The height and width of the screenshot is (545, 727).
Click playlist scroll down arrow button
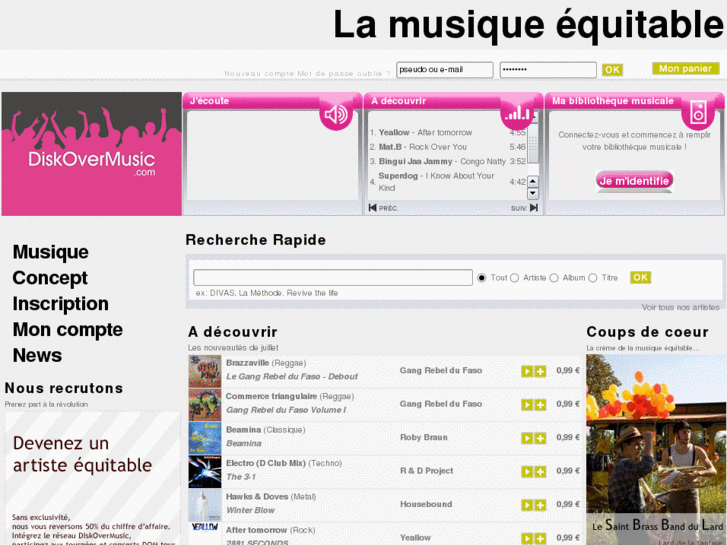coord(533,193)
